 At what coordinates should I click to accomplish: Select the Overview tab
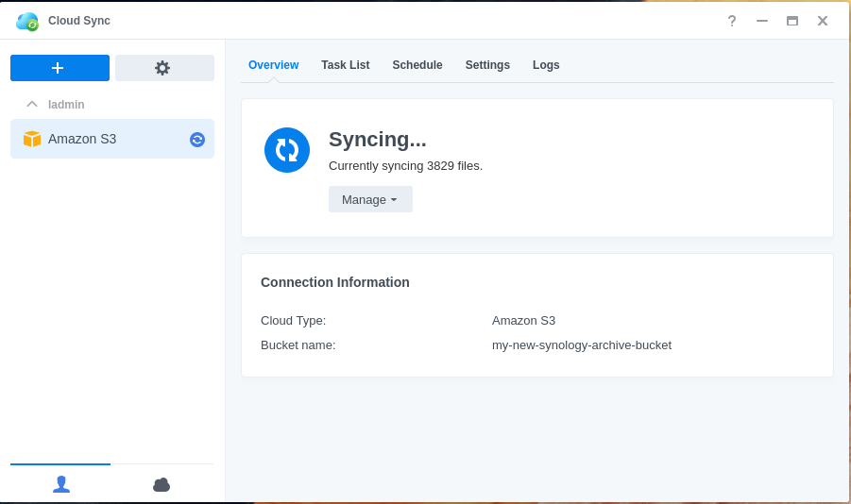click(x=273, y=65)
